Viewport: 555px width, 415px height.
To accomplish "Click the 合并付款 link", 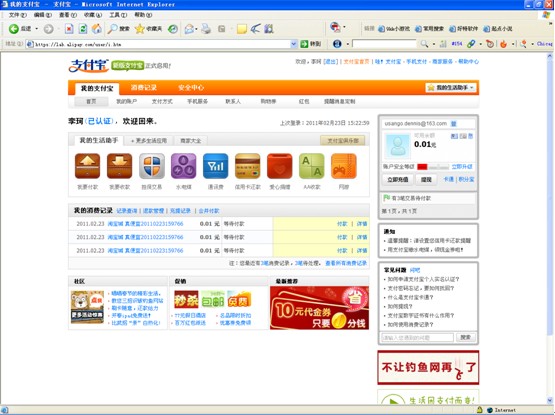I will coord(209,211).
